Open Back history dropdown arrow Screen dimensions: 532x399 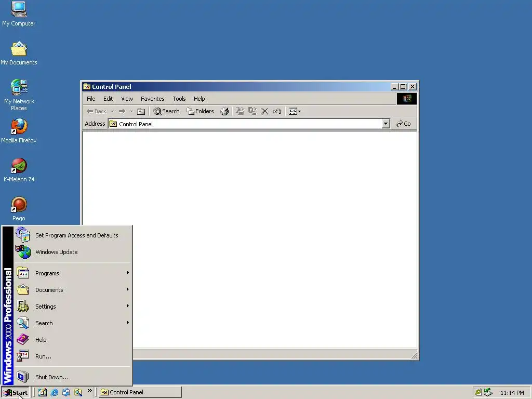point(112,111)
